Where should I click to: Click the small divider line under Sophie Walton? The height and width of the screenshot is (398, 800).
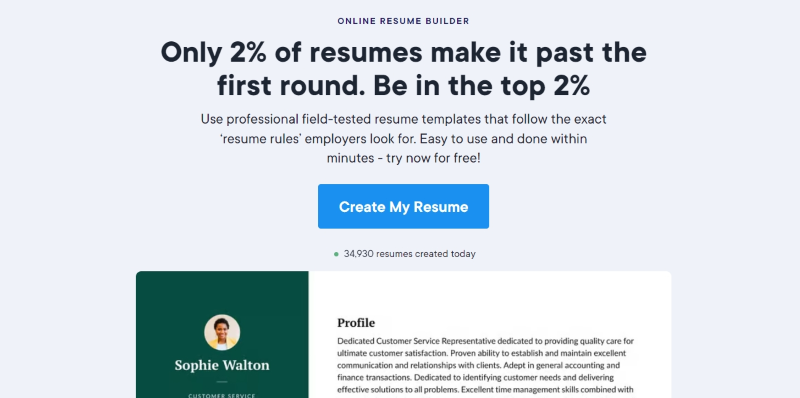[221, 382]
